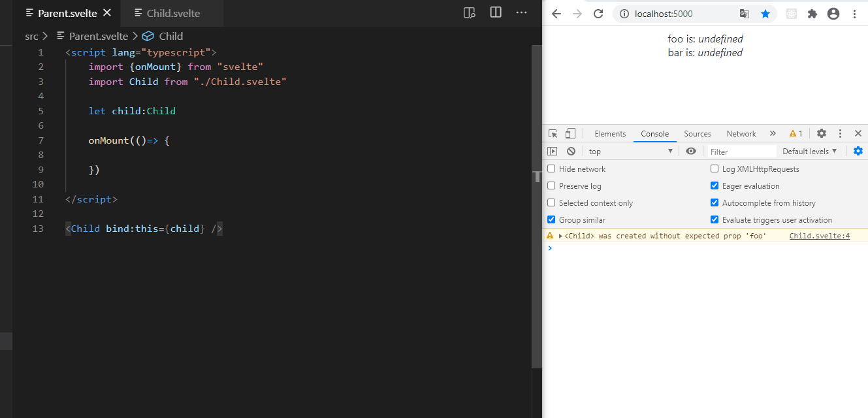Viewport: 868px width, 418px height.
Task: Enable Selected context only checkbox
Action: point(551,202)
